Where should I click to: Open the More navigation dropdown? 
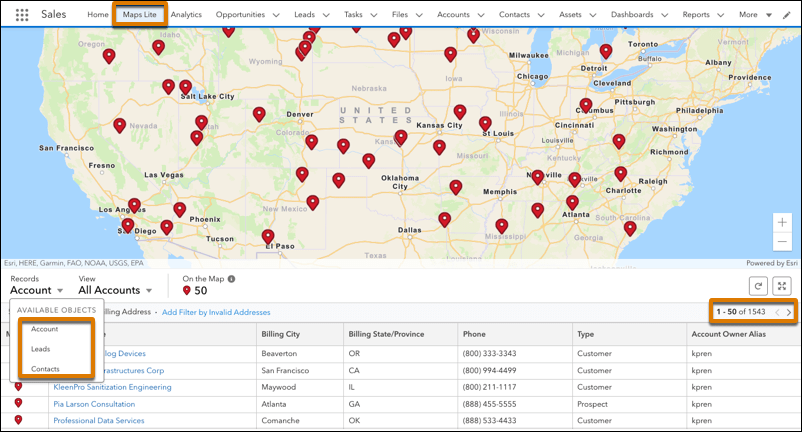[x=755, y=15]
